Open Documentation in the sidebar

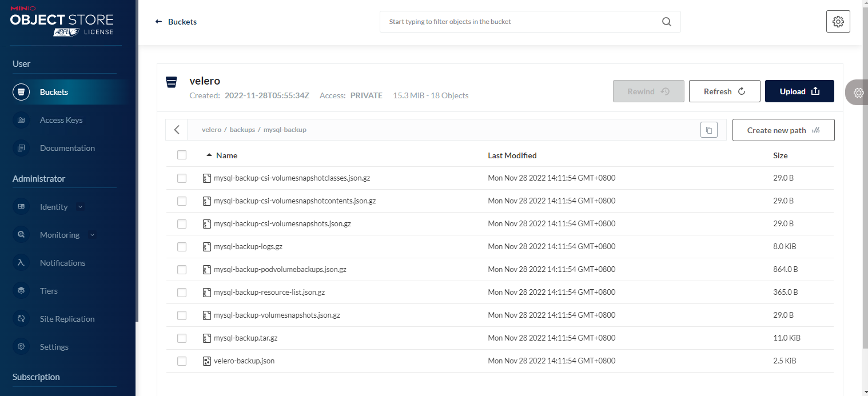(69, 148)
